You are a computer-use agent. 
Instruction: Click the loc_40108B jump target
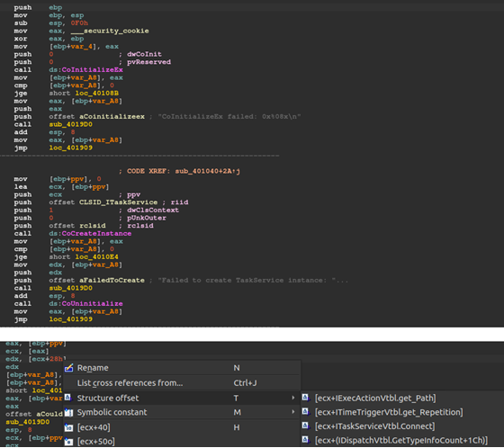coord(97,94)
